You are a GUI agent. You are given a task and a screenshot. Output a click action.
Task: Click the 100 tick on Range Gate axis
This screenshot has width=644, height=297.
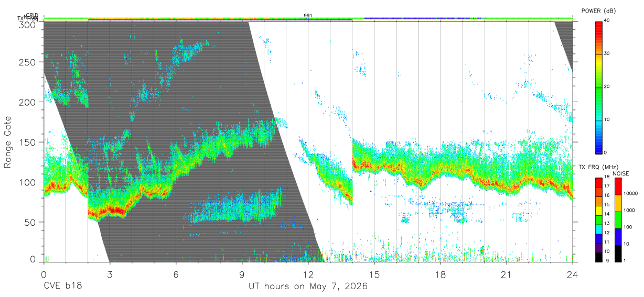tap(28, 182)
